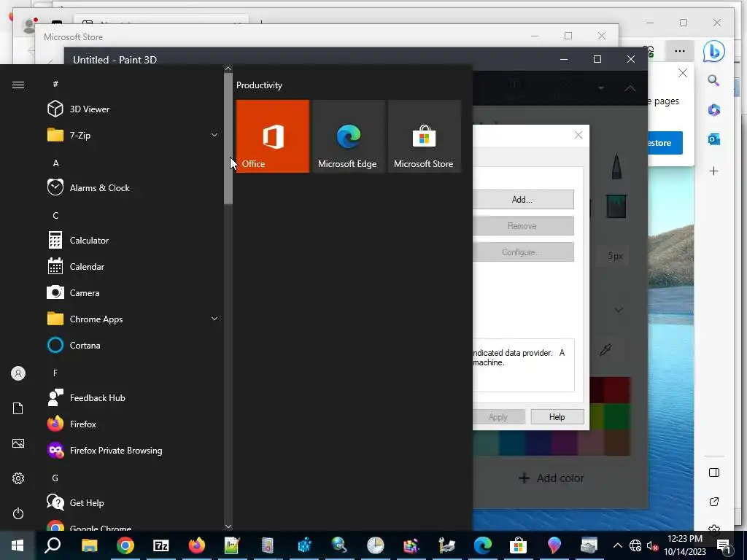Image resolution: width=747 pixels, height=560 pixels.
Task: Click the app list scrollbar up arrow
Action: click(228, 69)
